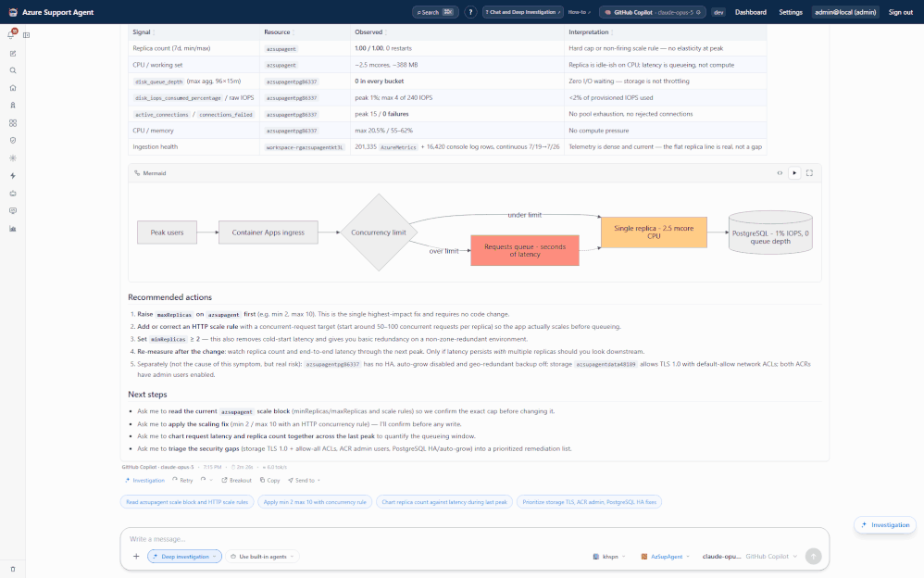Open the Use built-in agents dropdown
The image size is (924, 578).
[262, 556]
